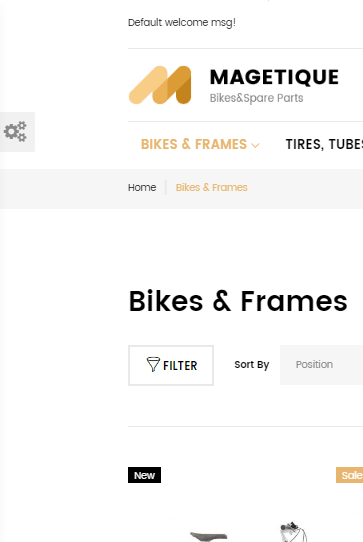Open the bike saddle product thumbnail
This screenshot has height=542, width=363.
click(x=209, y=536)
